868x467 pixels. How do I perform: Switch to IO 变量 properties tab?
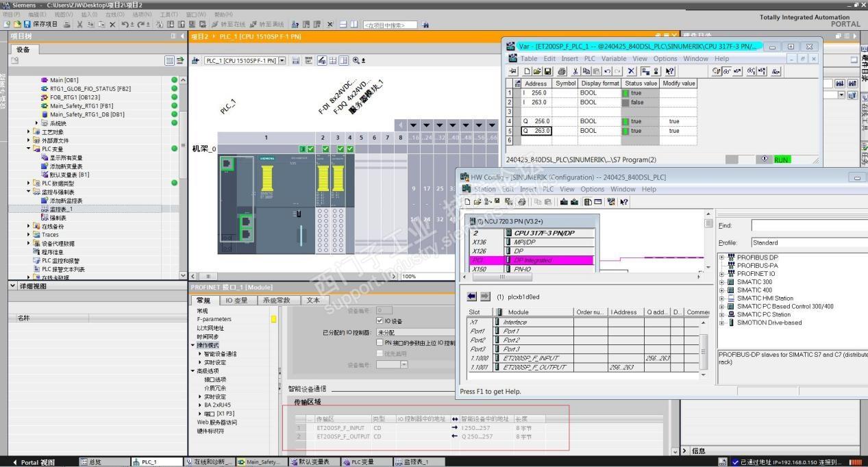236,300
